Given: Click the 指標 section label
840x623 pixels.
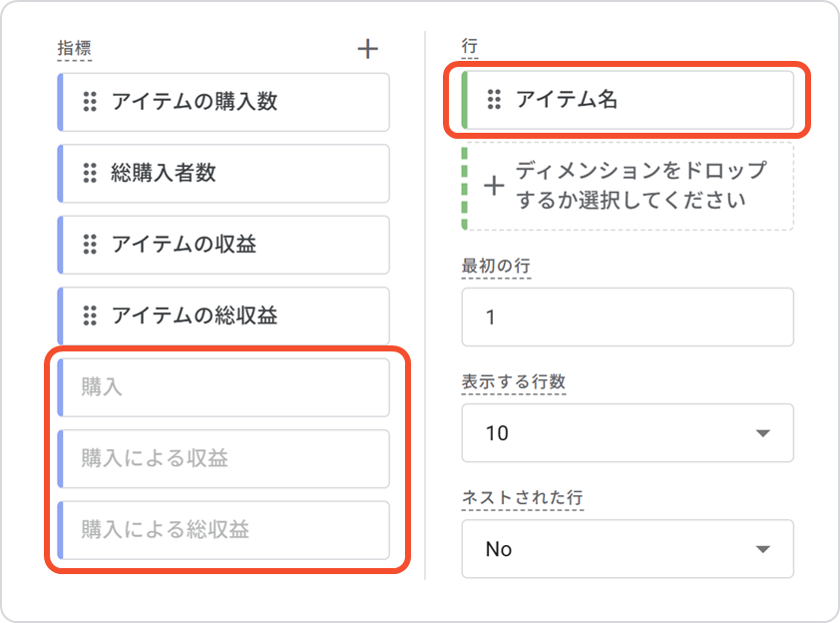Looking at the screenshot, I should pyautogui.click(x=75, y=47).
